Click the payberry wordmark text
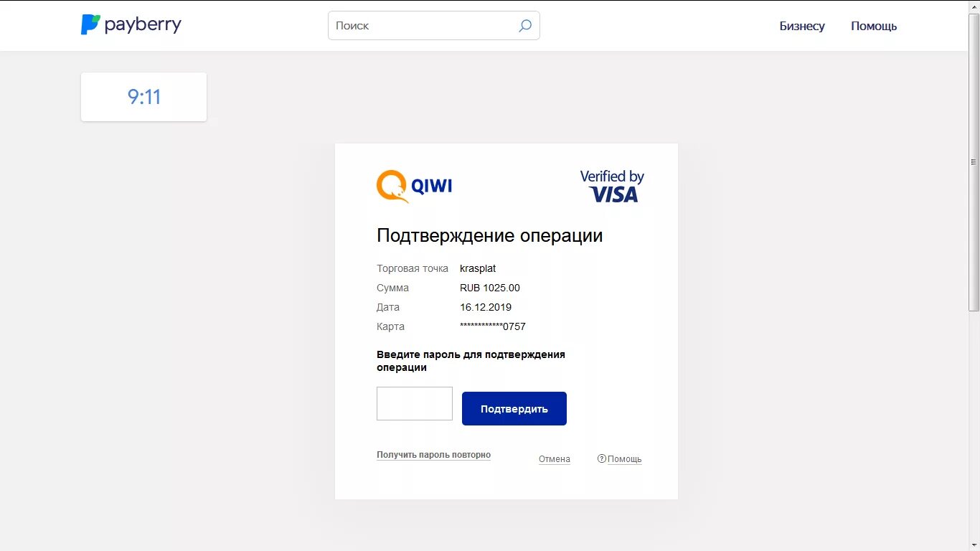The width and height of the screenshot is (980, 551). 143,25
